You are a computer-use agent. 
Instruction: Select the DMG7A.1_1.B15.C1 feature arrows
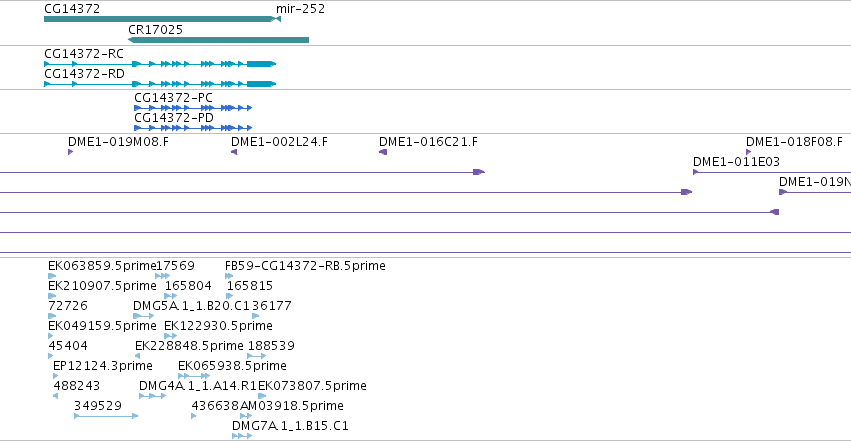[242, 436]
